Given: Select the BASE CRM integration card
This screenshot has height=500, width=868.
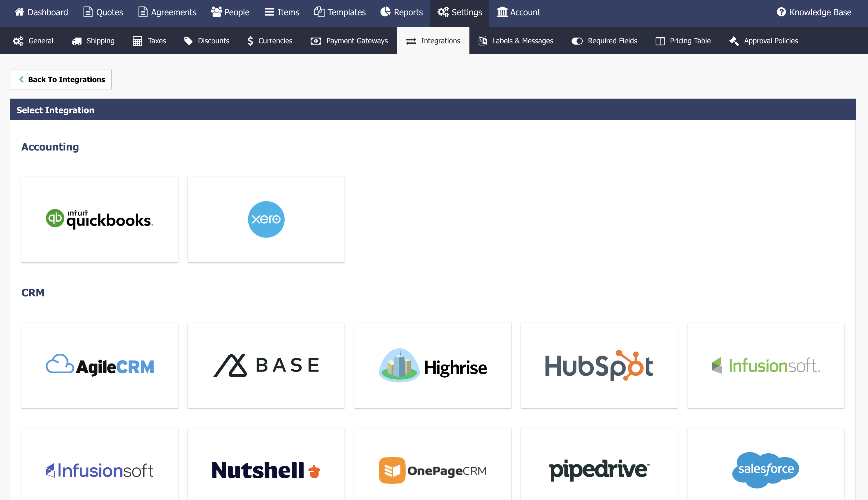Looking at the screenshot, I should click(266, 365).
